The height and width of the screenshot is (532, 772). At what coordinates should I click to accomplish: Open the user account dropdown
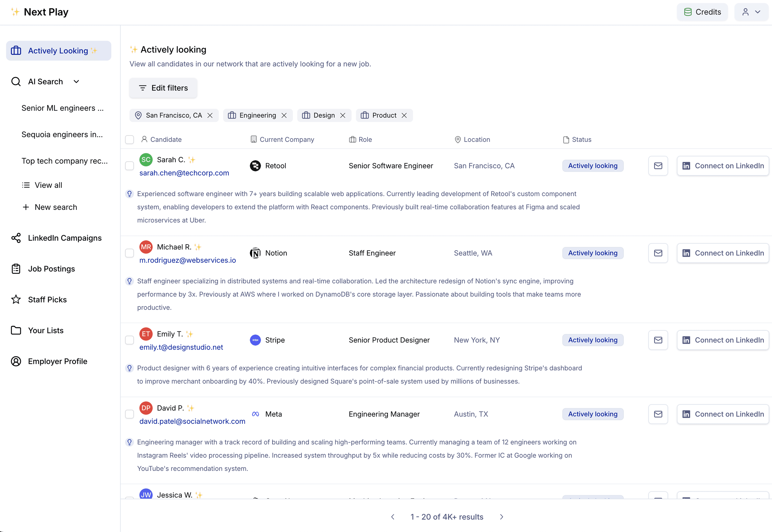751,12
